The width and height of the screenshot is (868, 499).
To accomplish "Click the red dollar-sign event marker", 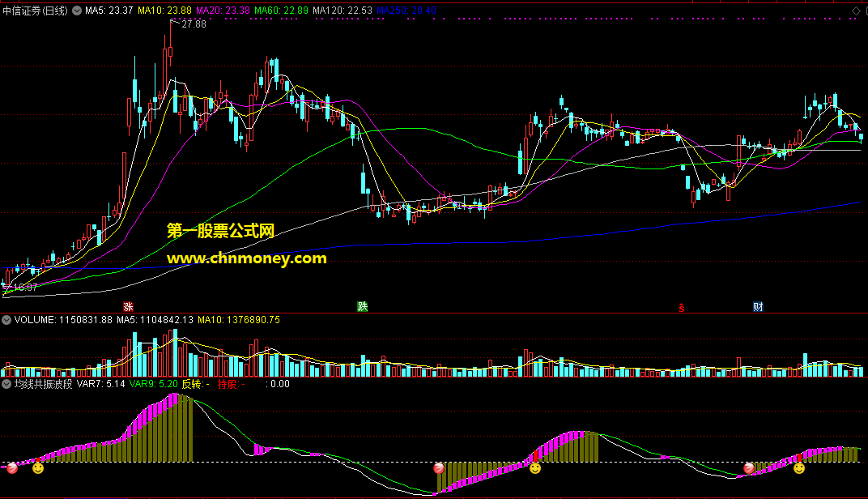I will (682, 307).
